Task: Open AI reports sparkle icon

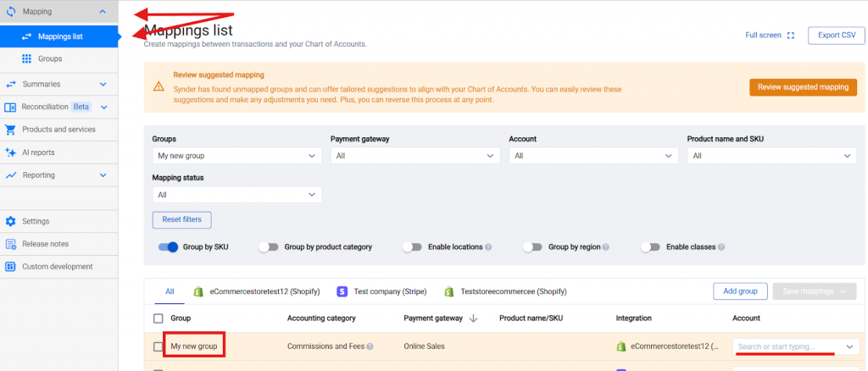Action: point(11,152)
